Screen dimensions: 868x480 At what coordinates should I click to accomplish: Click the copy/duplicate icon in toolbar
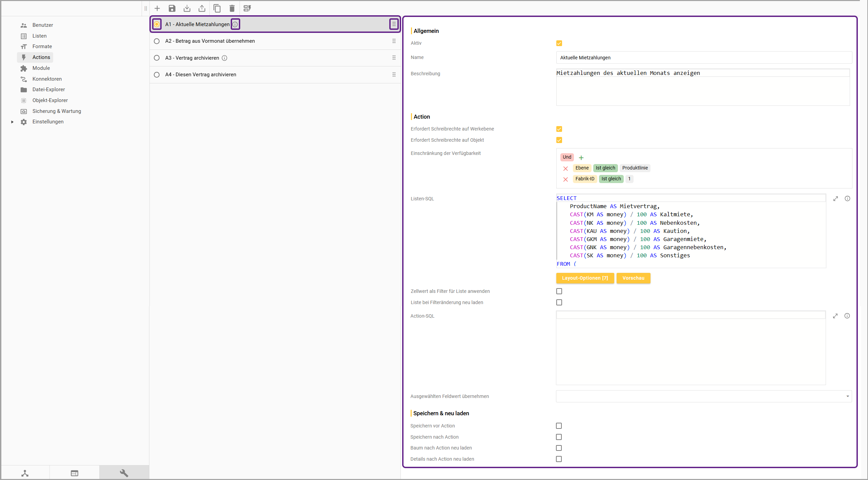[x=217, y=8]
